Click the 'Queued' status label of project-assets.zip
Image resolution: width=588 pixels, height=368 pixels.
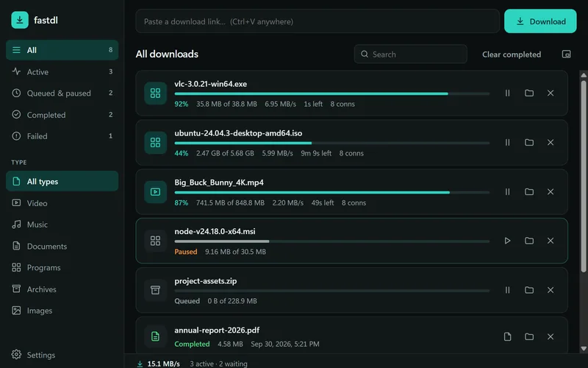pos(187,301)
